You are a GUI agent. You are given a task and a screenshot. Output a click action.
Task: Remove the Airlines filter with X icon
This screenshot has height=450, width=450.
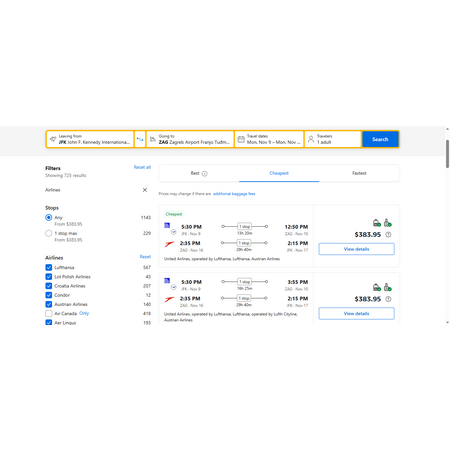pos(145,190)
